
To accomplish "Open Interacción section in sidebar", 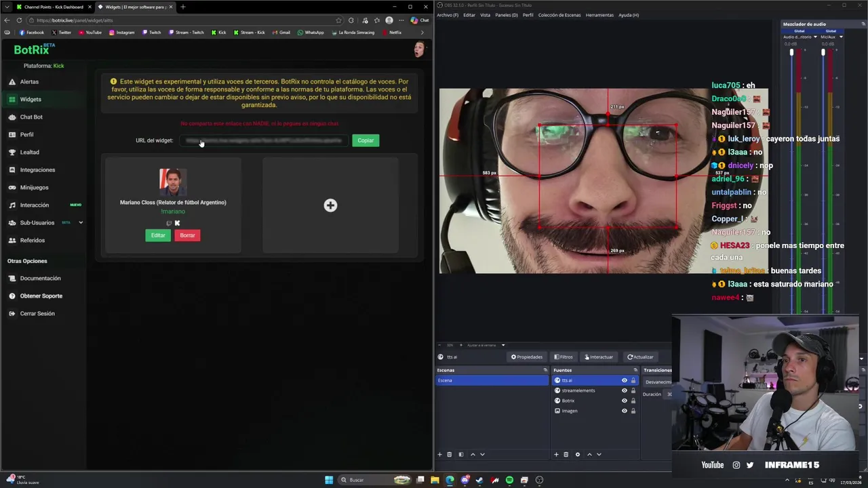I will click(x=34, y=205).
